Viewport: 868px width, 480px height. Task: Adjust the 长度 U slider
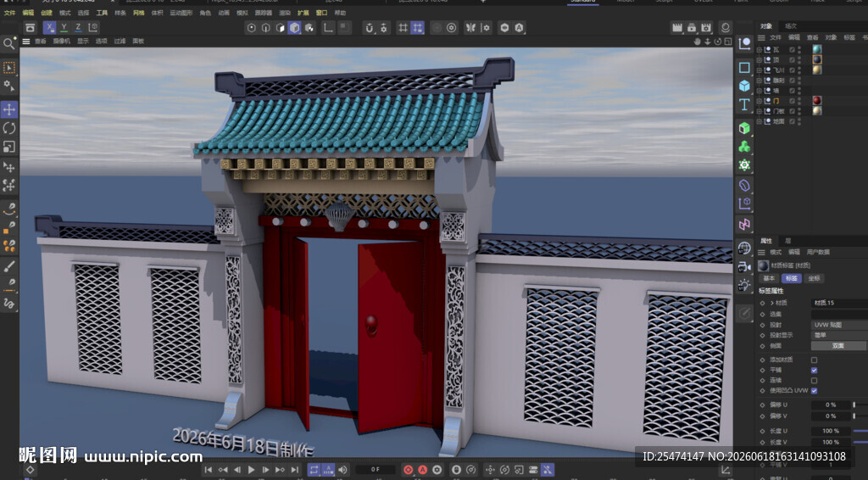coord(861,431)
